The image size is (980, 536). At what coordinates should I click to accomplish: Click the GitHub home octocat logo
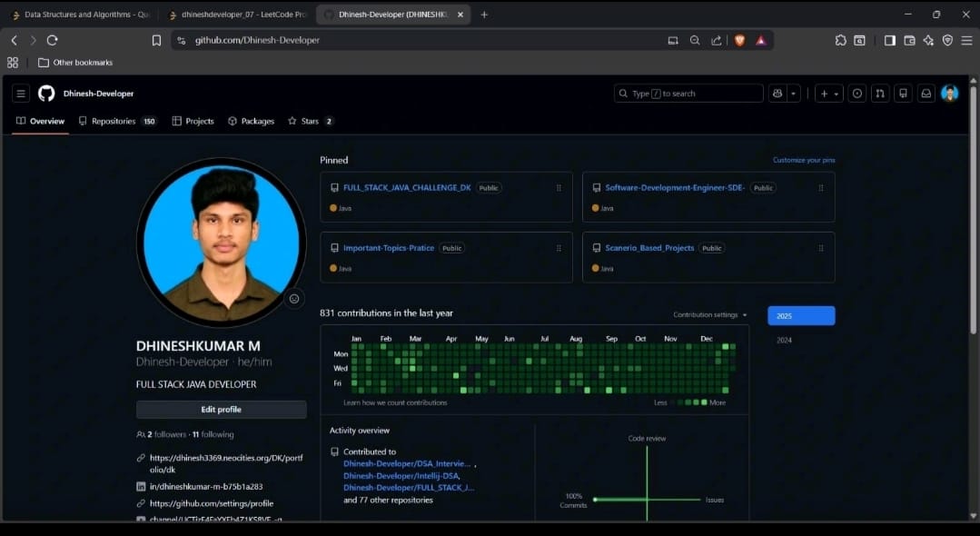(45, 93)
